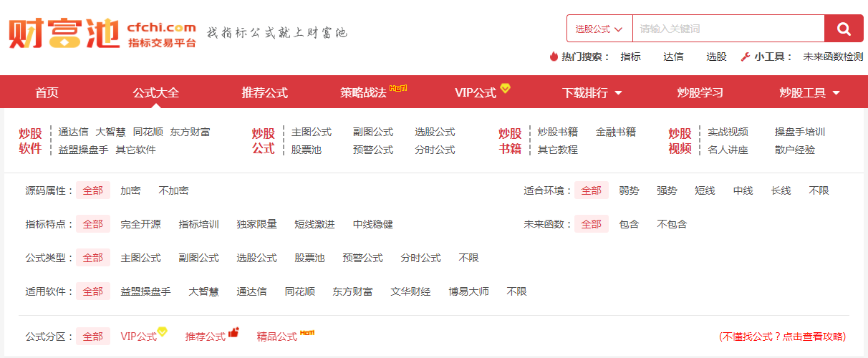Click 不懂找公式 guide link
This screenshot has width=868, height=358.
click(x=783, y=336)
